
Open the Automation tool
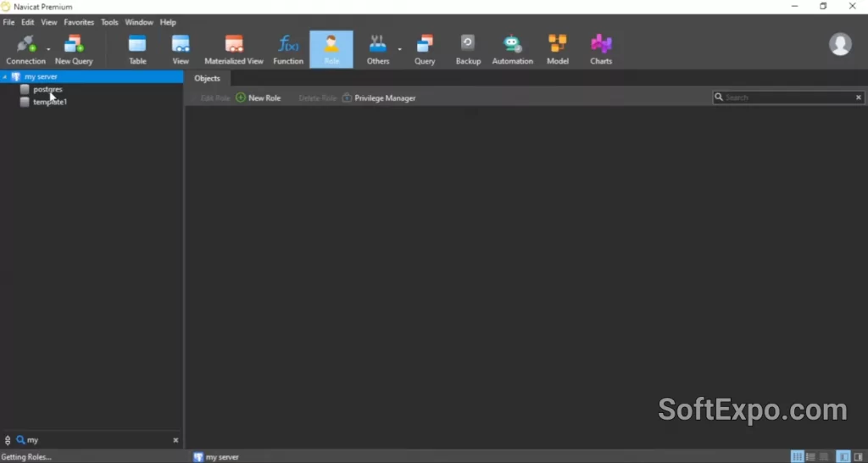pos(512,50)
